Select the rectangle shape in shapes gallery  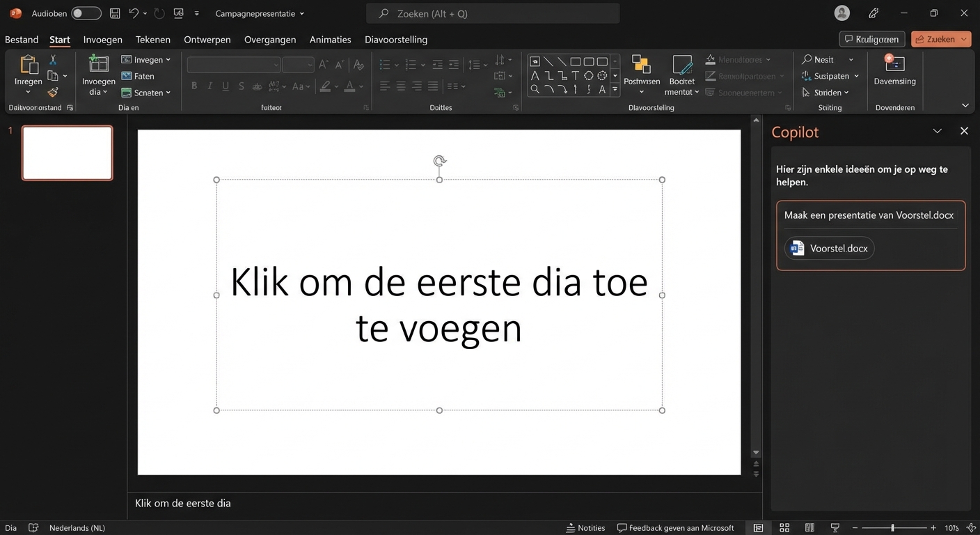click(576, 61)
